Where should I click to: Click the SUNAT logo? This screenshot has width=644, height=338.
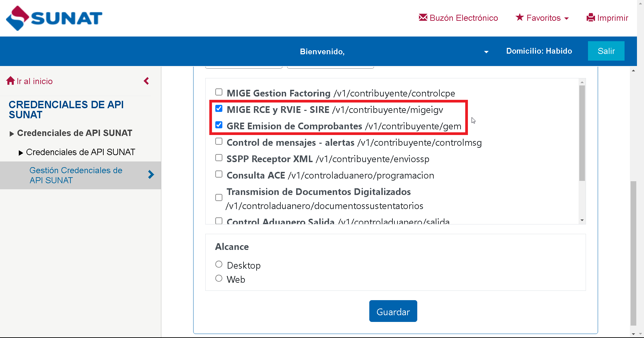pos(54,18)
